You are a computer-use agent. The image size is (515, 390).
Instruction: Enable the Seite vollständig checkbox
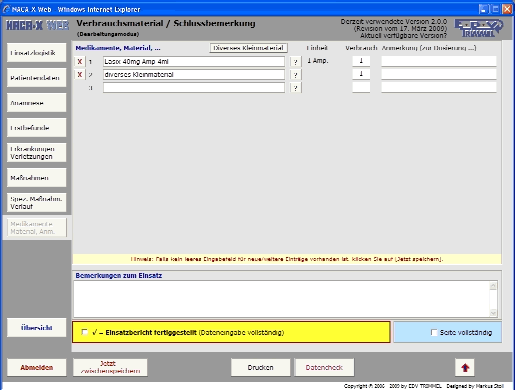pyautogui.click(x=434, y=332)
